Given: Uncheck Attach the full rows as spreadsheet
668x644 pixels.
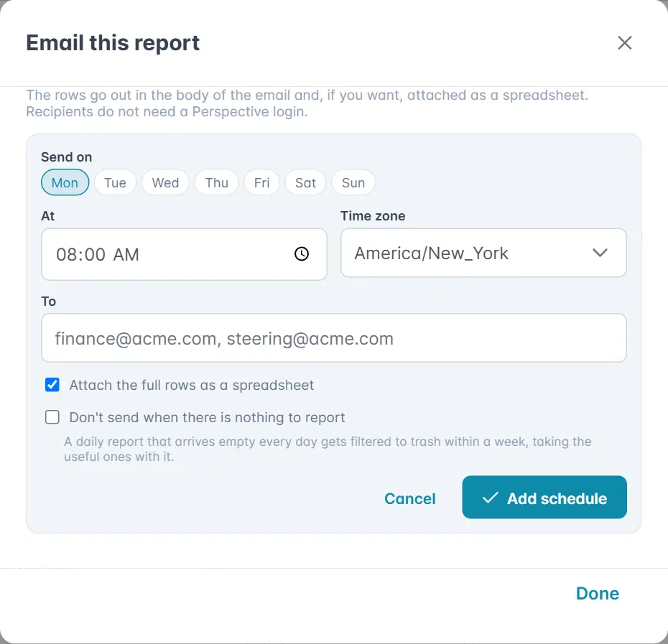Looking at the screenshot, I should pyautogui.click(x=52, y=385).
